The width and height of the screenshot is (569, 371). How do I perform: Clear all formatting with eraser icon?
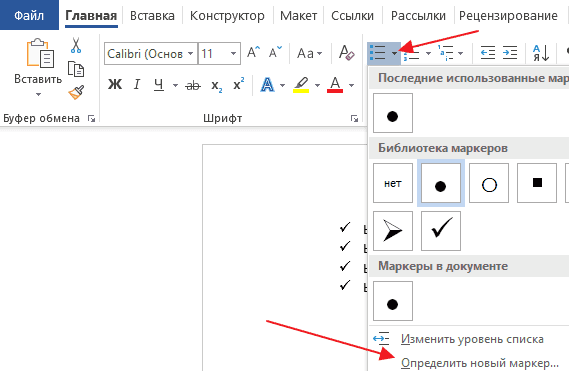point(346,53)
